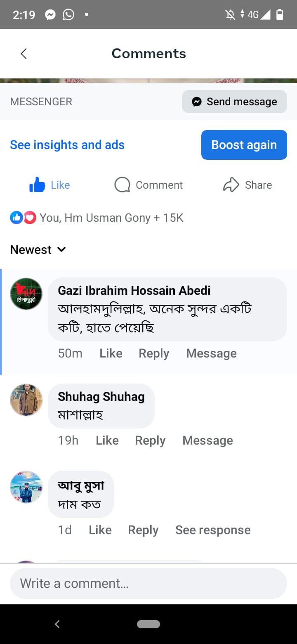The height and width of the screenshot is (644, 297).
Task: Like the comment from আবু মুসা
Action: pyautogui.click(x=100, y=530)
